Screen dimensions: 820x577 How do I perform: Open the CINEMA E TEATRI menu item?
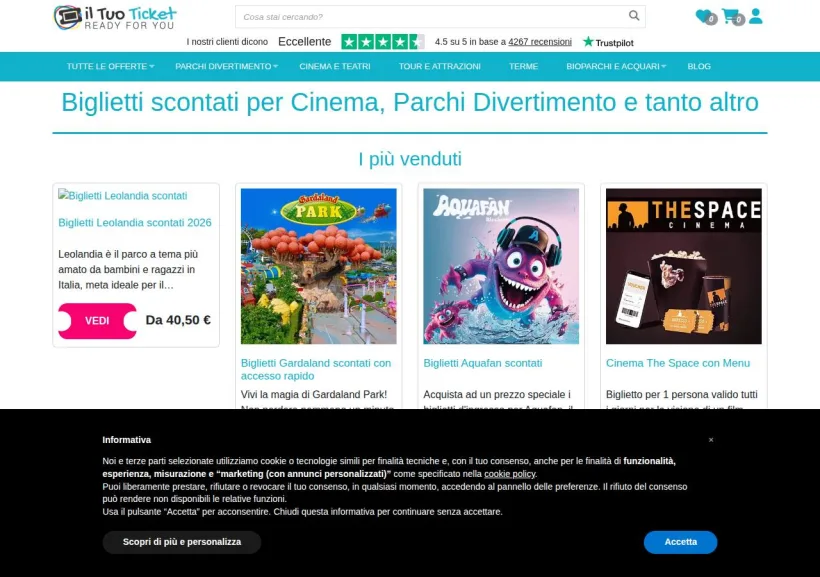point(335,66)
